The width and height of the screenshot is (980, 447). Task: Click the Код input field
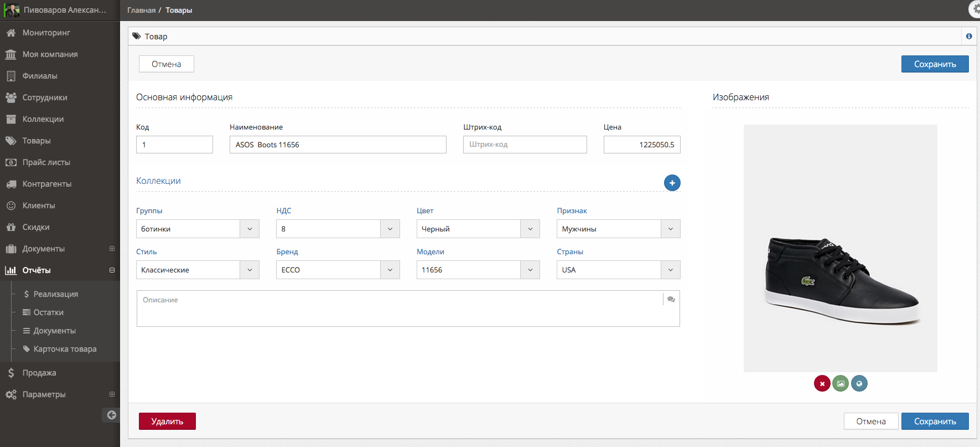pos(174,145)
